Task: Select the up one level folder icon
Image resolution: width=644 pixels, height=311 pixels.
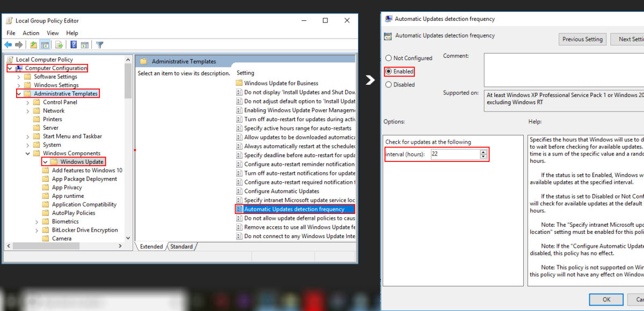Action: (x=34, y=45)
